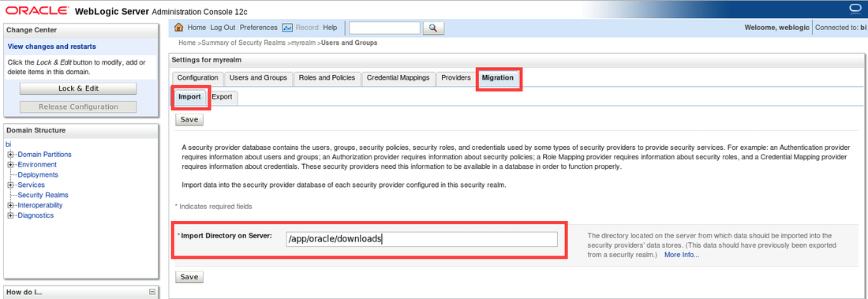Open Security Realms in Domain Structure
The width and height of the screenshot is (868, 299).
(43, 195)
